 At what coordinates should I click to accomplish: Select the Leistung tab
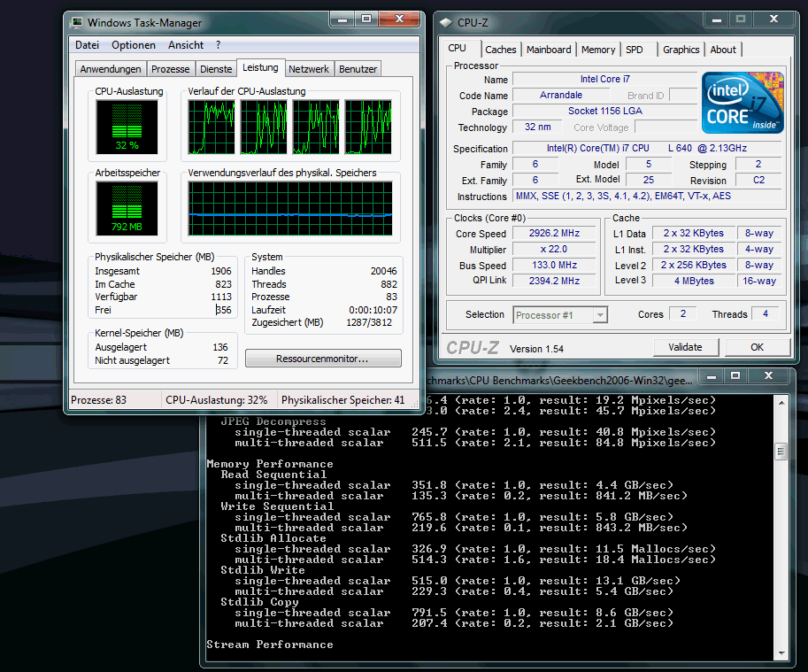pos(260,67)
